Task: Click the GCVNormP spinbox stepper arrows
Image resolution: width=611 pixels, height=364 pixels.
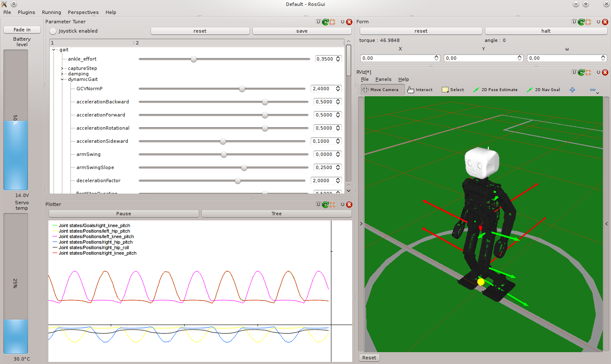Action: 338,89
